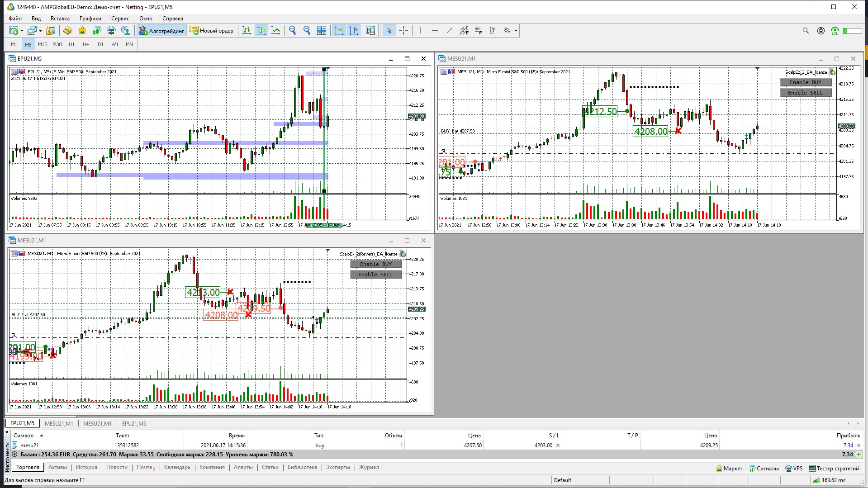The height and width of the screenshot is (488, 868).
Task: Switch timeframe to H4
Action: coord(86,44)
